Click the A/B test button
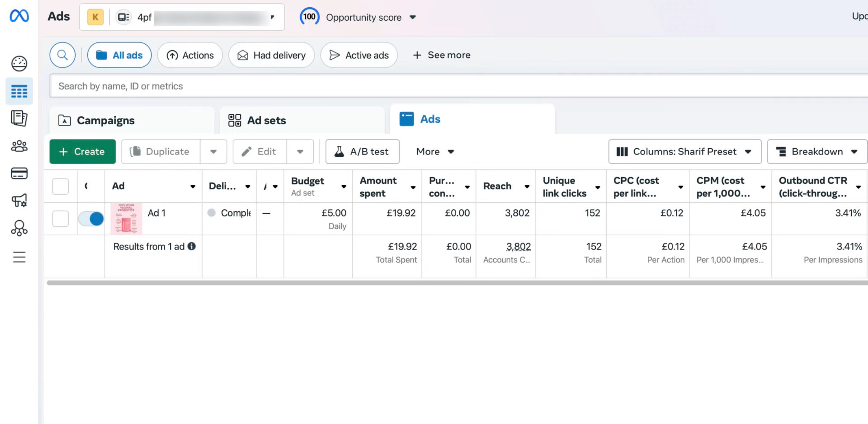The height and width of the screenshot is (424, 868). coord(362,152)
